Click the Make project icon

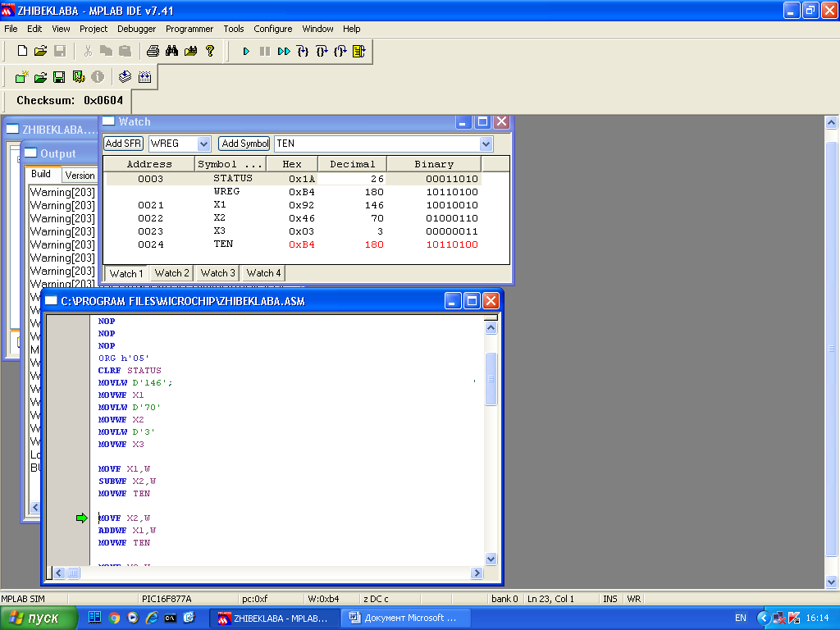click(125, 77)
